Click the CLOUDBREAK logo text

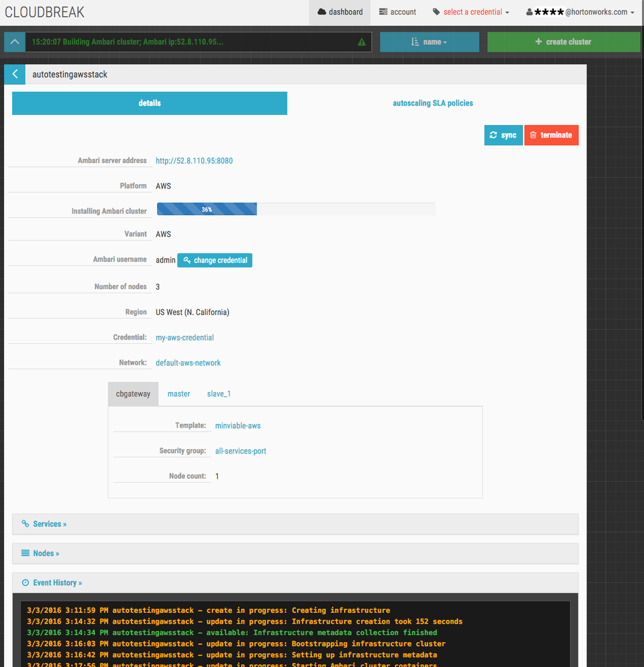click(44, 12)
